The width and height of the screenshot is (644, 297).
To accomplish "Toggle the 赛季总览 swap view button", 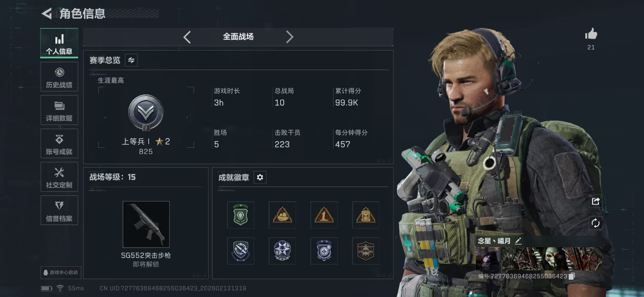I will [x=131, y=60].
